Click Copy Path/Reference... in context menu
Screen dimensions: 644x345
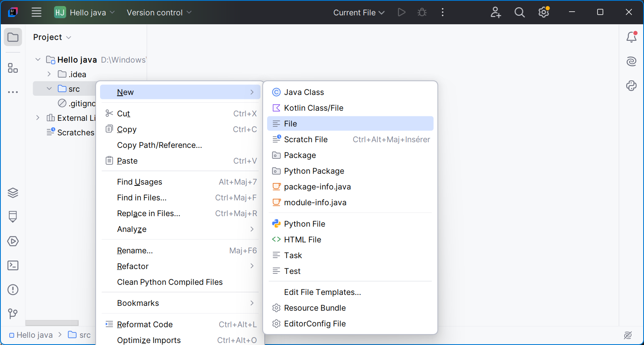click(159, 145)
